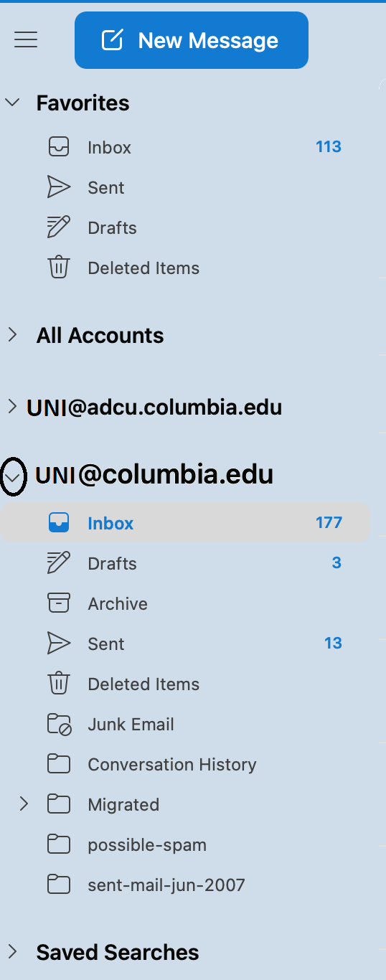This screenshot has height=980, width=386.
Task: Open the Favorites Drafts pencil icon
Action: click(x=59, y=227)
